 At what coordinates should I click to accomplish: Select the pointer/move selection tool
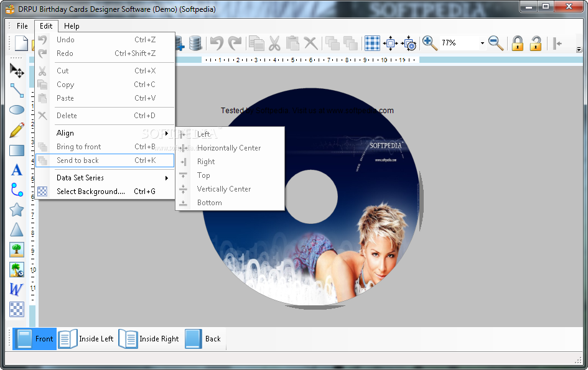(x=17, y=70)
